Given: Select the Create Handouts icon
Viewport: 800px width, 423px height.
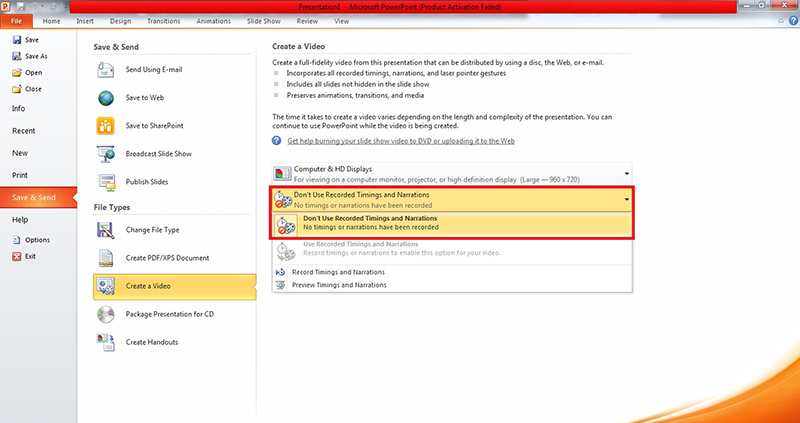Looking at the screenshot, I should click(106, 342).
